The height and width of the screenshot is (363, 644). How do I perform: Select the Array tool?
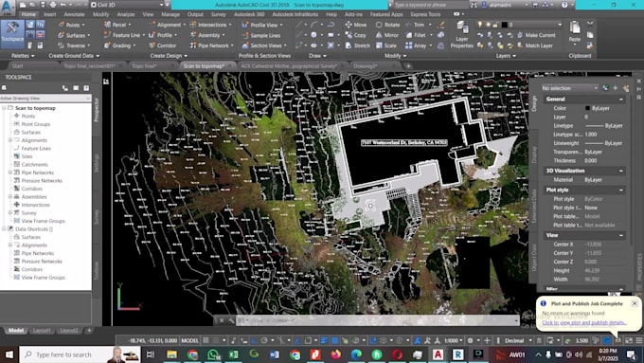tap(416, 45)
